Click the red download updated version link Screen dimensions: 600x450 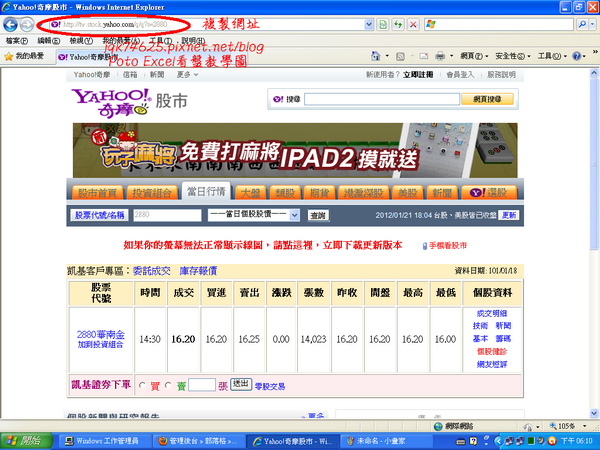tap(263, 245)
